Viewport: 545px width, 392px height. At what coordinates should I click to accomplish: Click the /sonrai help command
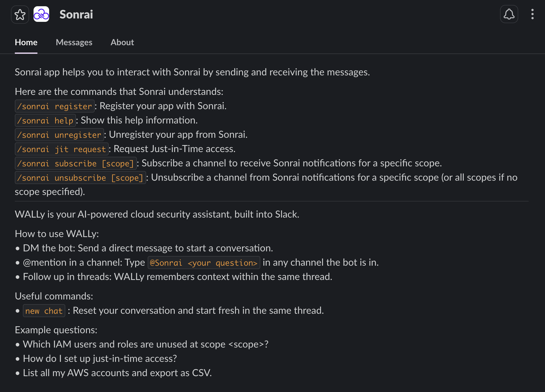pyautogui.click(x=45, y=120)
